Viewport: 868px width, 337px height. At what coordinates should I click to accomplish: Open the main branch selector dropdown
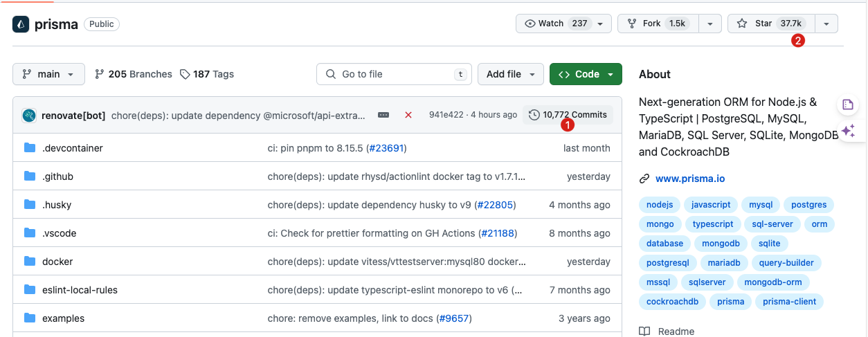(x=48, y=74)
